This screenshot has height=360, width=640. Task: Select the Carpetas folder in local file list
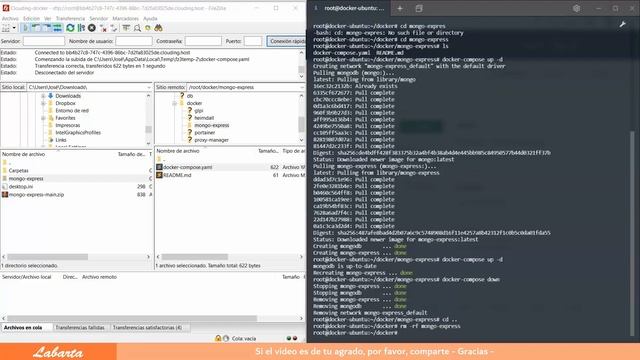(18, 171)
